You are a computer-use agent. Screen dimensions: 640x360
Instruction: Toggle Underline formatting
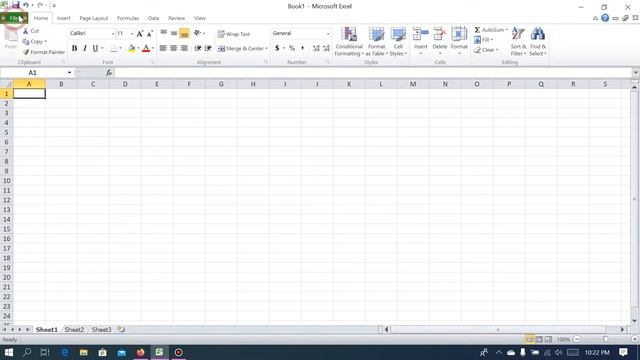pyautogui.click(x=95, y=49)
